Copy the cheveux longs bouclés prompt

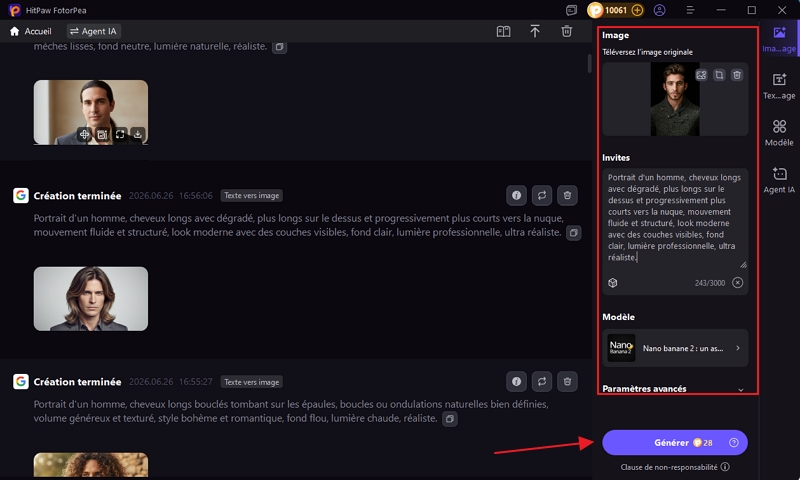pyautogui.click(x=449, y=419)
